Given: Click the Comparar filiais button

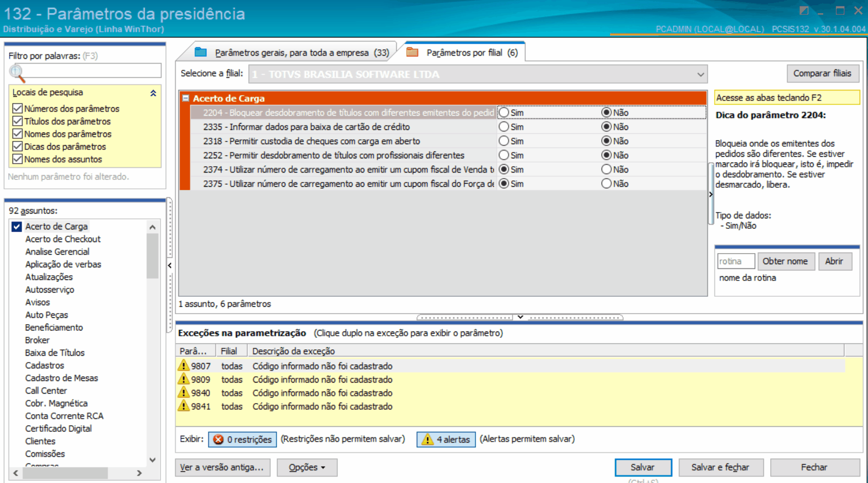Looking at the screenshot, I should point(822,73).
